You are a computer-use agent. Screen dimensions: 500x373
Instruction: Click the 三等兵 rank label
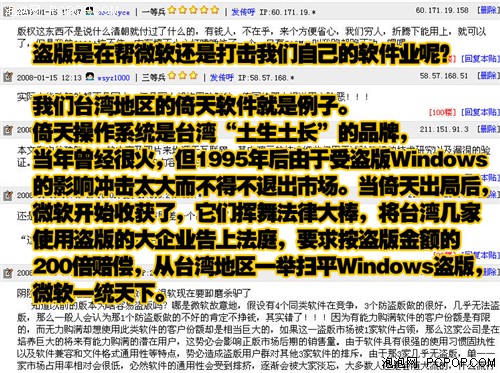154,78
